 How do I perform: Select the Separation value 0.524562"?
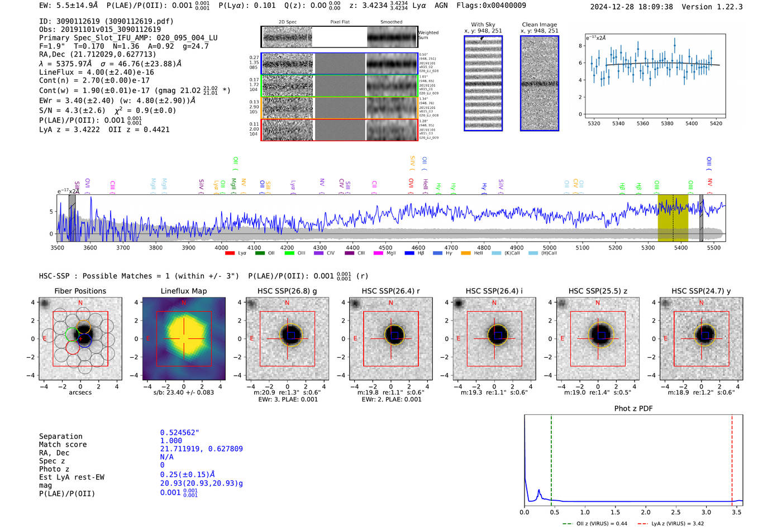179,433
